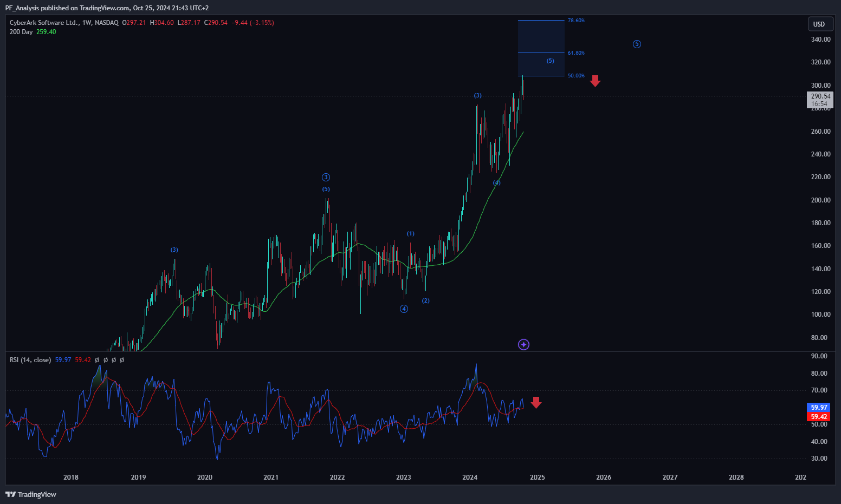Click the 2018 year label on time axis
The width and height of the screenshot is (841, 504).
[71, 477]
